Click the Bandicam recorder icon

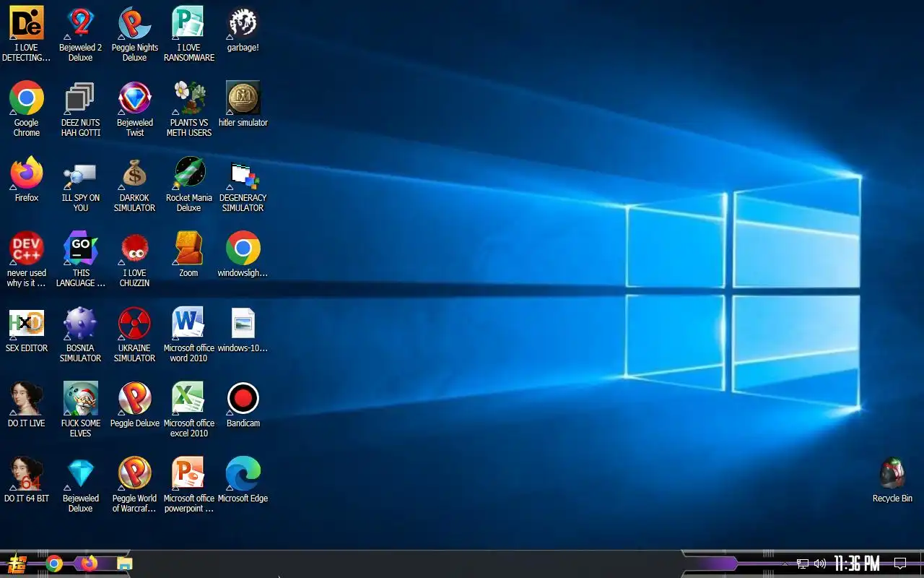click(x=243, y=405)
